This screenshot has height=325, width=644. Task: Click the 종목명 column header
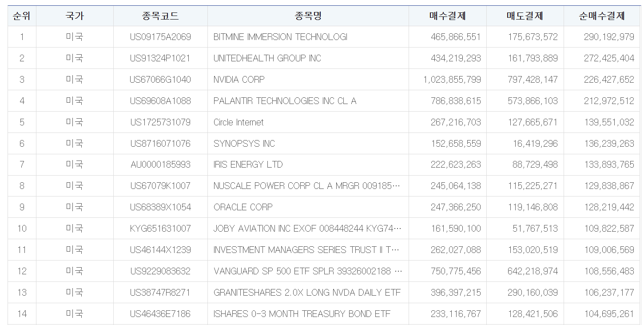click(308, 16)
